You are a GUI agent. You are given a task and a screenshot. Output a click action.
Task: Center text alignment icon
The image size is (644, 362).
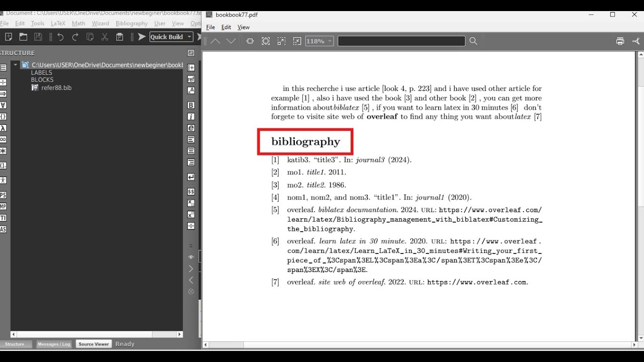click(191, 151)
